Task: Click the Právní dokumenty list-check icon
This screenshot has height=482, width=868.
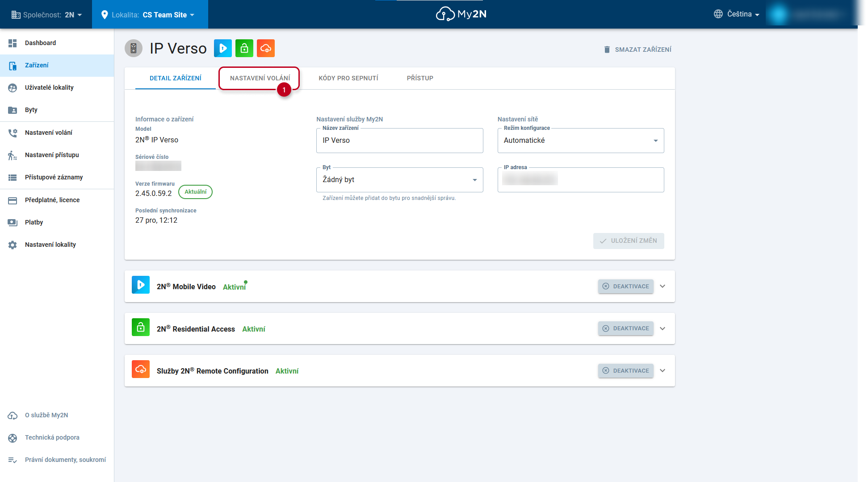Action: (x=13, y=460)
